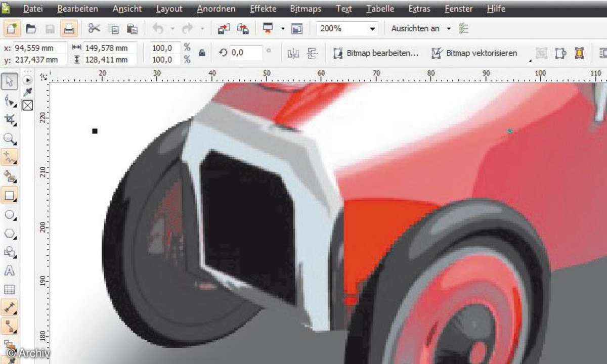Create a new document with the New icon
Screen dimensions: 607x364
point(11,29)
